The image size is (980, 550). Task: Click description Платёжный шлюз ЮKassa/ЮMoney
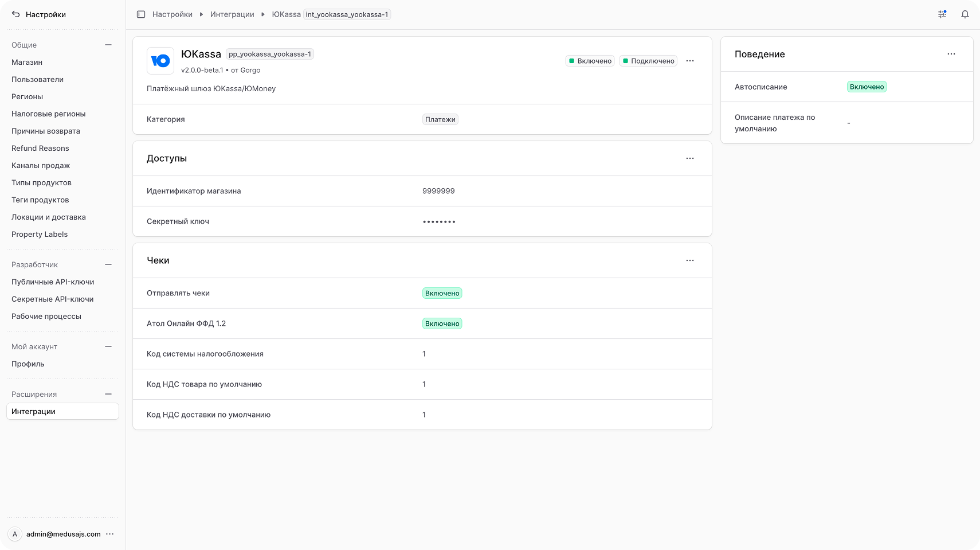pos(211,88)
